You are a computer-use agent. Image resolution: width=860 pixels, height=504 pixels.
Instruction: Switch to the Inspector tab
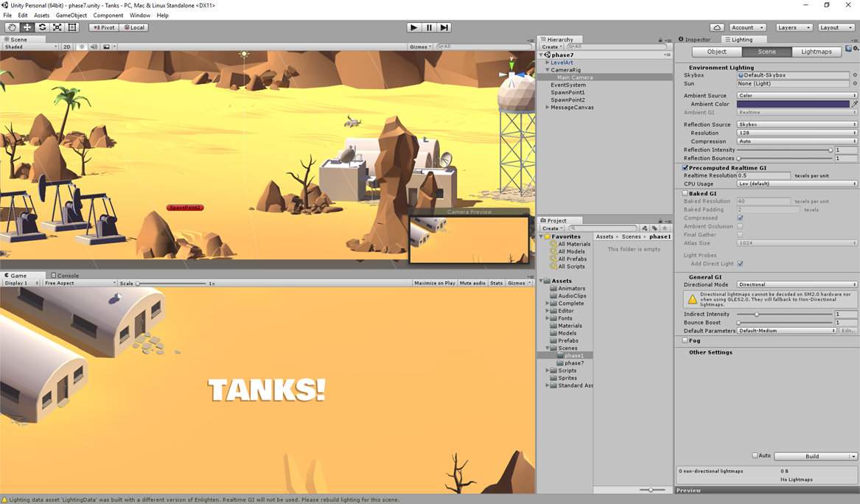coord(694,40)
